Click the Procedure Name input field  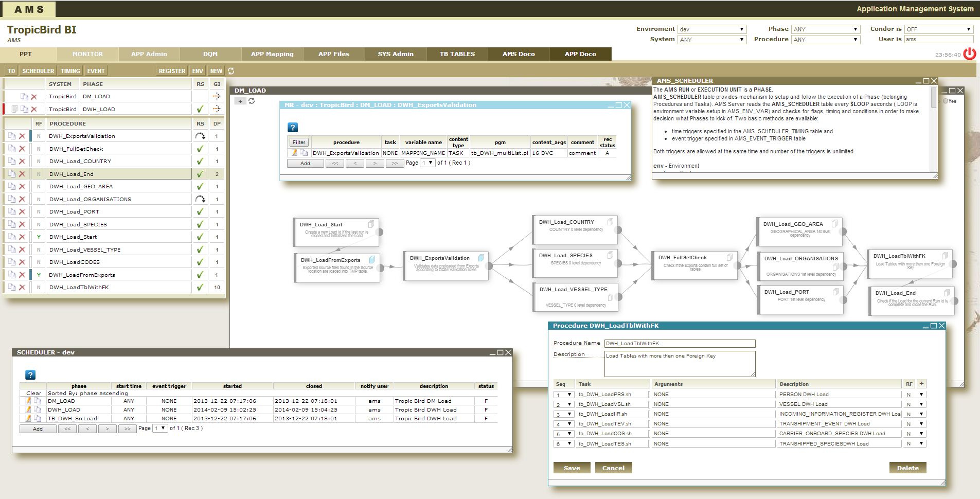coord(680,343)
